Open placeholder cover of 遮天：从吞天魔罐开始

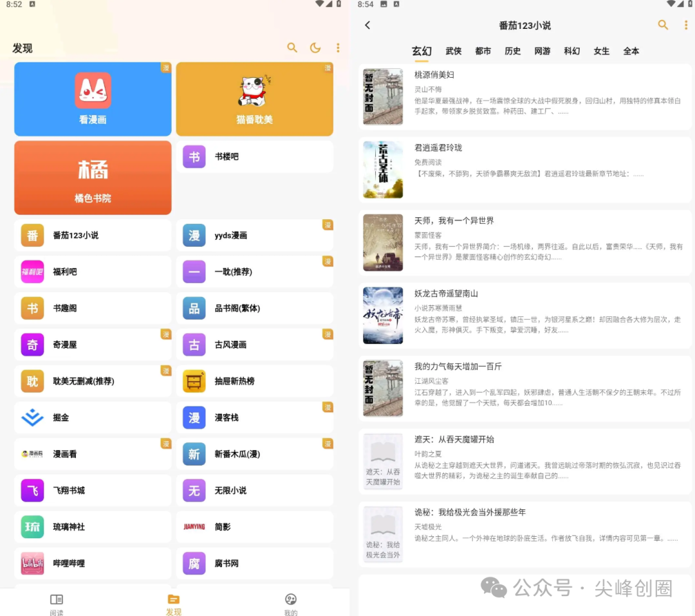[x=383, y=462]
